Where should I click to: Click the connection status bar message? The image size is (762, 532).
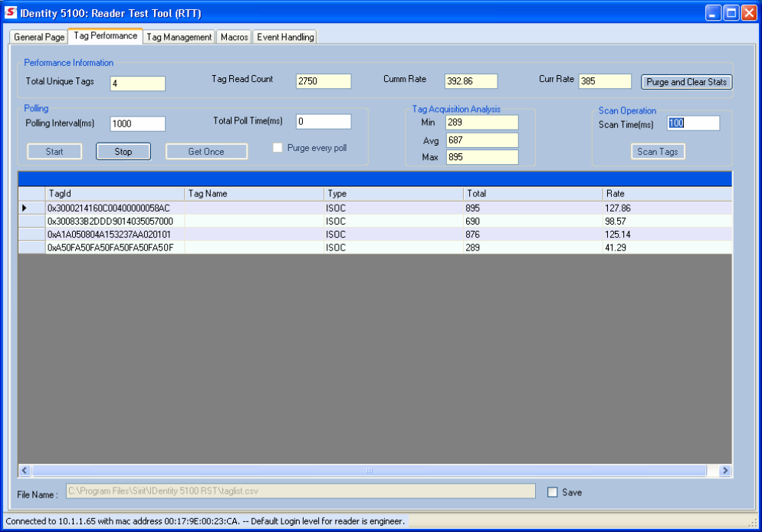pyautogui.click(x=205, y=521)
